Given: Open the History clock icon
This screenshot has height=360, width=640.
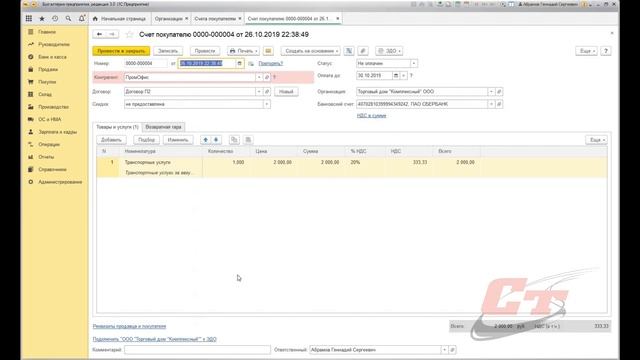Looking at the screenshot, I should (x=55, y=18).
